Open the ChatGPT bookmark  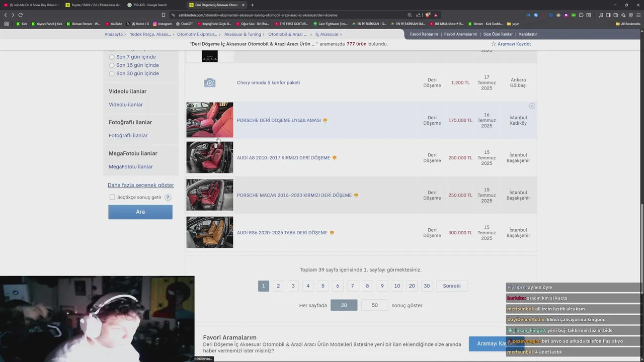184,24
